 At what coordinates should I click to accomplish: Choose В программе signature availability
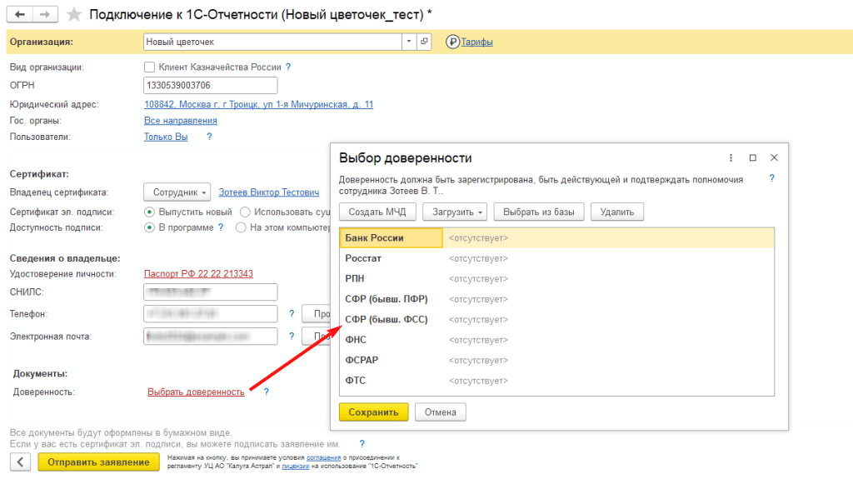(x=150, y=227)
